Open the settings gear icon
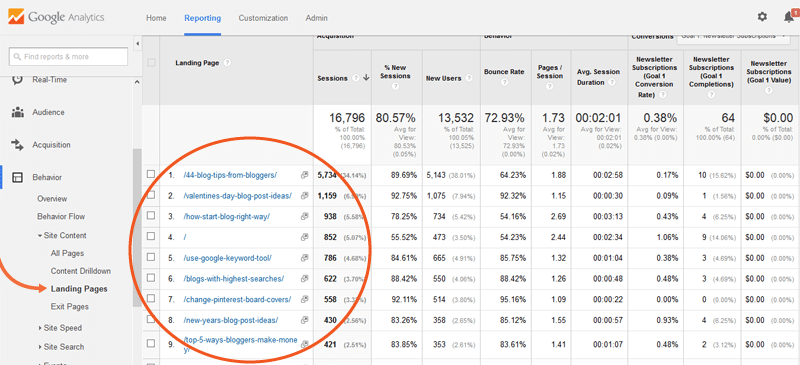This screenshot has height=365, width=800. tap(762, 17)
